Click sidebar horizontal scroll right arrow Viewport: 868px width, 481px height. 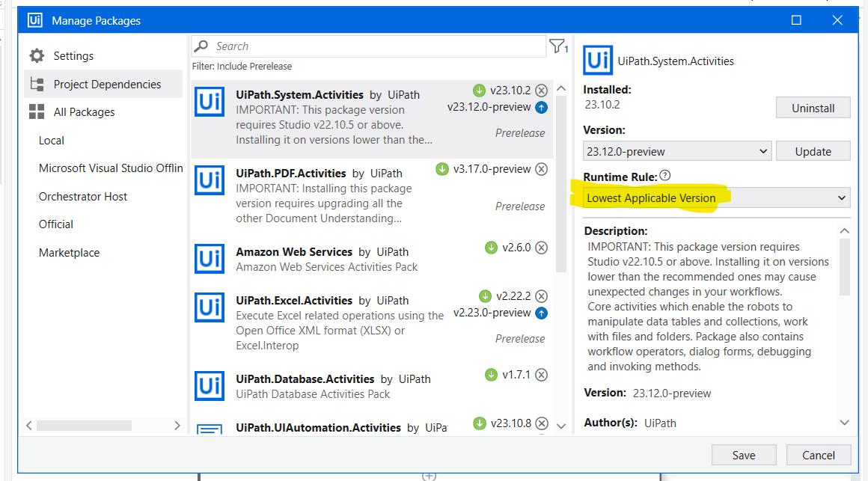click(x=177, y=425)
